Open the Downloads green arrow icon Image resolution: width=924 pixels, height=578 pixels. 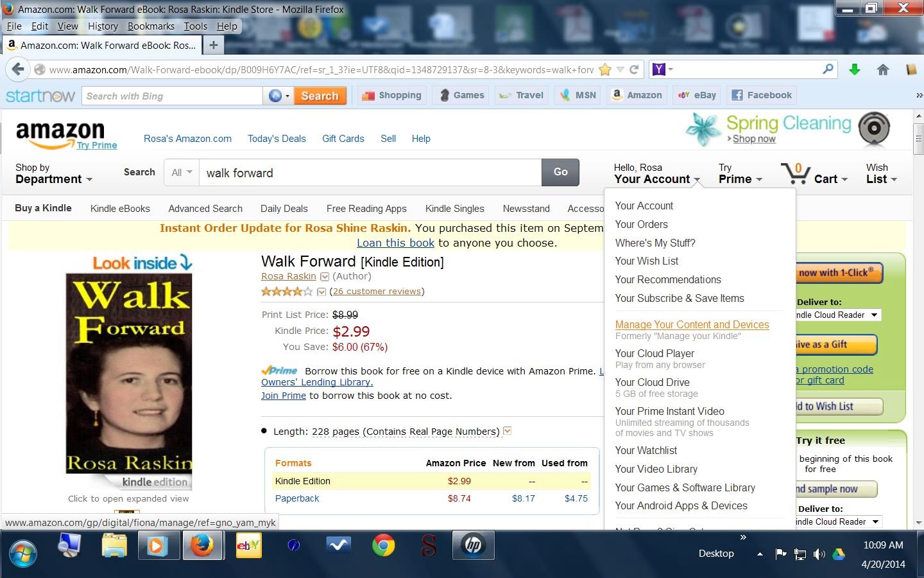[x=854, y=69]
